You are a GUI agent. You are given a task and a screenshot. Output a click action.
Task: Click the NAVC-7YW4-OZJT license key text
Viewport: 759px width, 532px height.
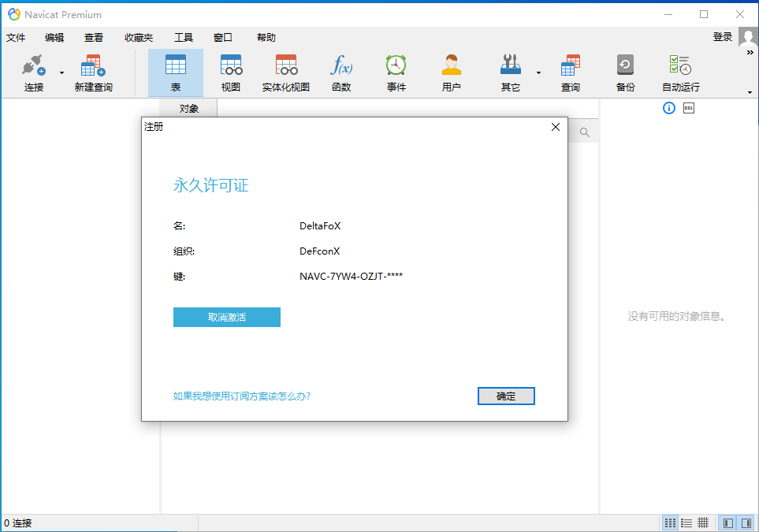(x=351, y=276)
